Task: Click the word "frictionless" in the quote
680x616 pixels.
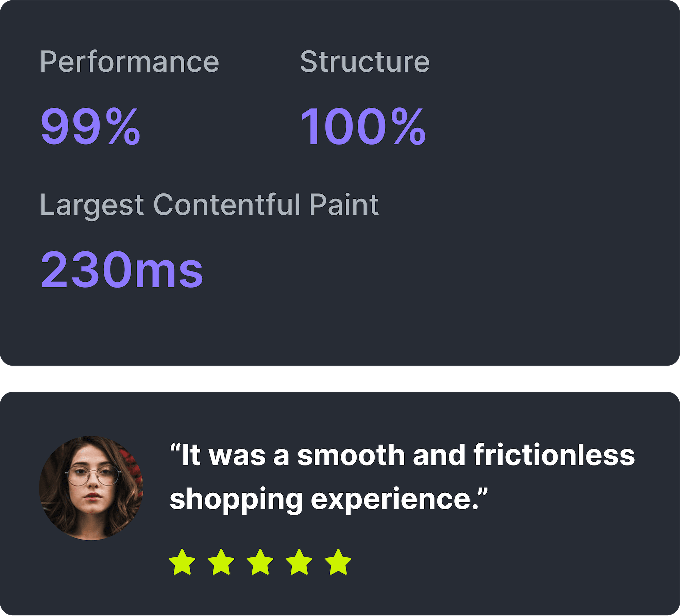Action: [554, 455]
